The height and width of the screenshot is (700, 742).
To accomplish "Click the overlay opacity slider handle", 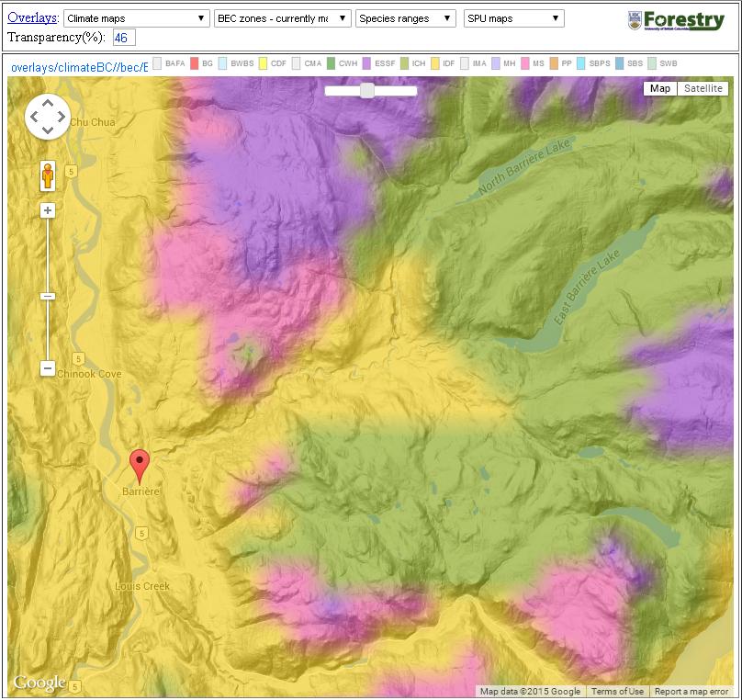I will (x=367, y=90).
